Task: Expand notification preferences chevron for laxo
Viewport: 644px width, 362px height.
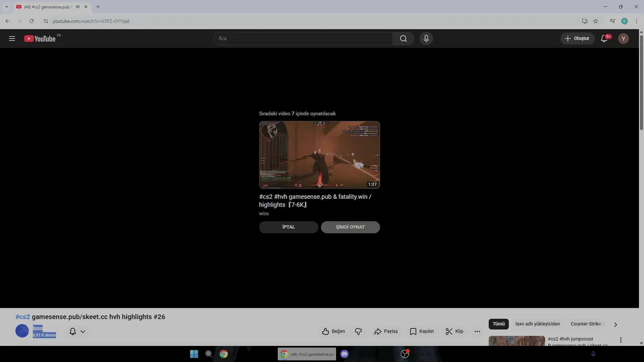Action: 83,331
